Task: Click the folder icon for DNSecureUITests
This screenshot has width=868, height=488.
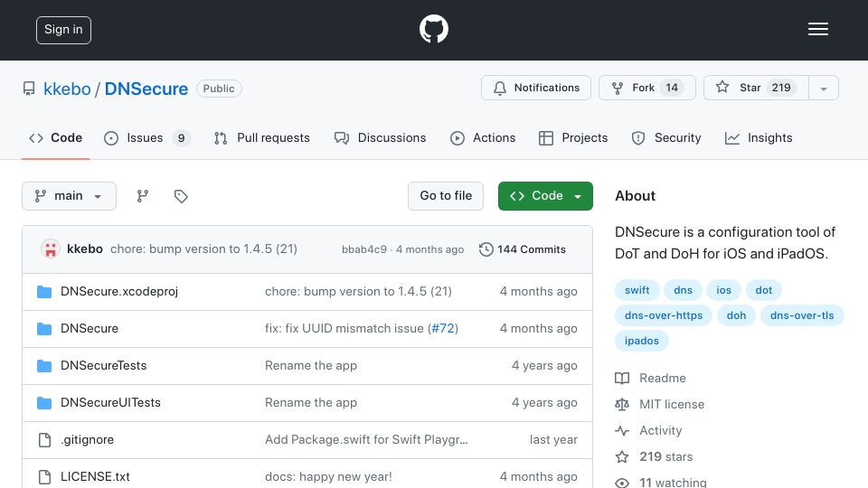Action: (44, 403)
